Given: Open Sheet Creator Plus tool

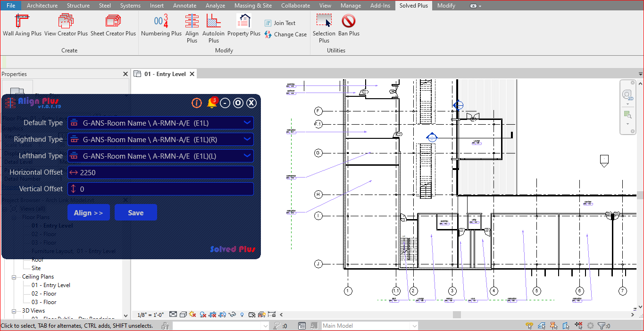Looking at the screenshot, I should (x=113, y=25).
